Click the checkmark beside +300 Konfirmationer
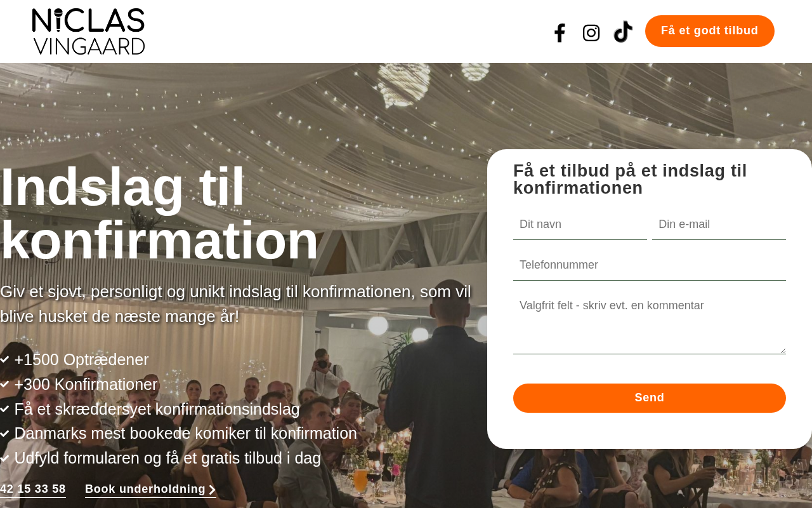Screen dimensions: 812x508 (x=4, y=384)
